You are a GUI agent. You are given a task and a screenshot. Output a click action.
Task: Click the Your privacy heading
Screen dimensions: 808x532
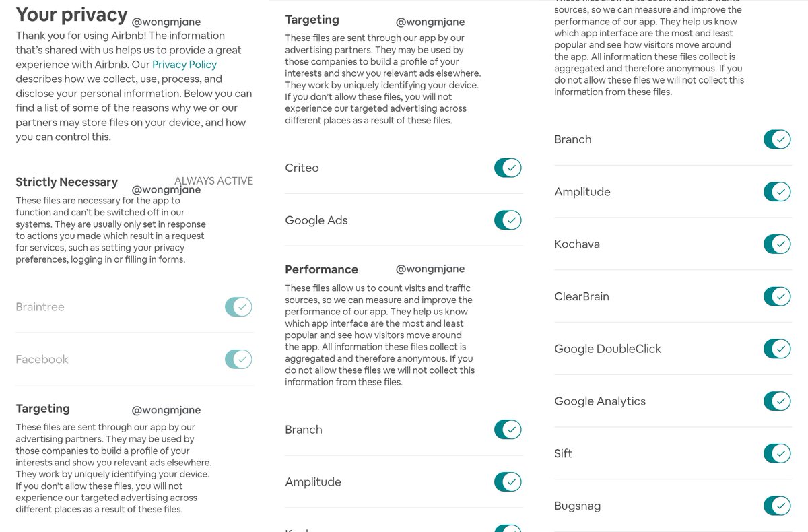point(71,15)
